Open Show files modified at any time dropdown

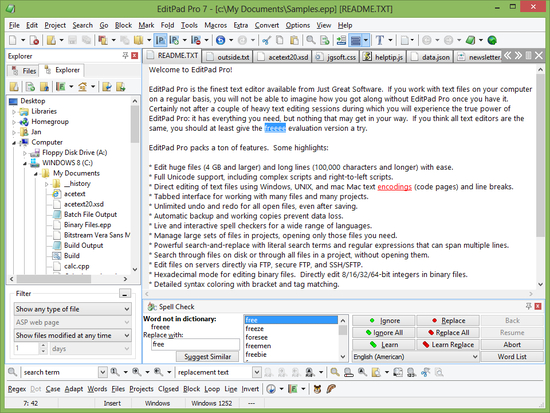point(73,335)
